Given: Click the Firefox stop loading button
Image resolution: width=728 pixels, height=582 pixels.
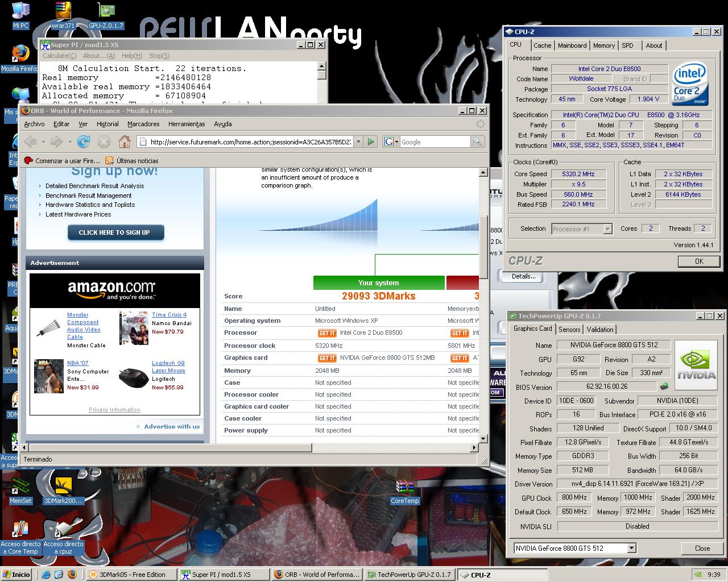Looking at the screenshot, I should [x=104, y=142].
